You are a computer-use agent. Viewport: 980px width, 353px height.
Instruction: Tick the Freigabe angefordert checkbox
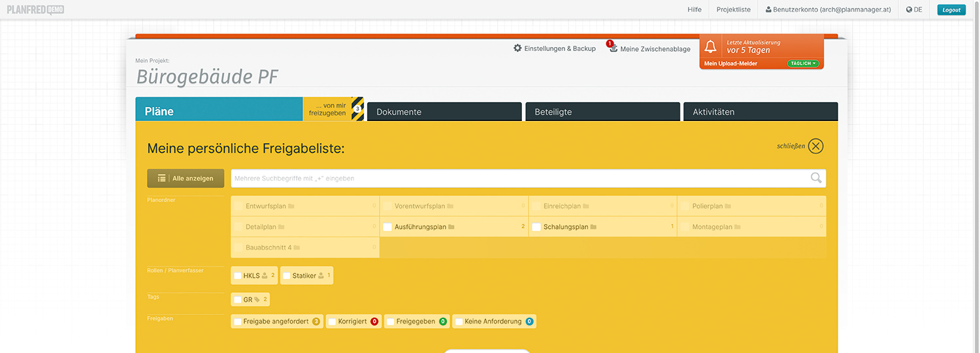click(x=238, y=322)
